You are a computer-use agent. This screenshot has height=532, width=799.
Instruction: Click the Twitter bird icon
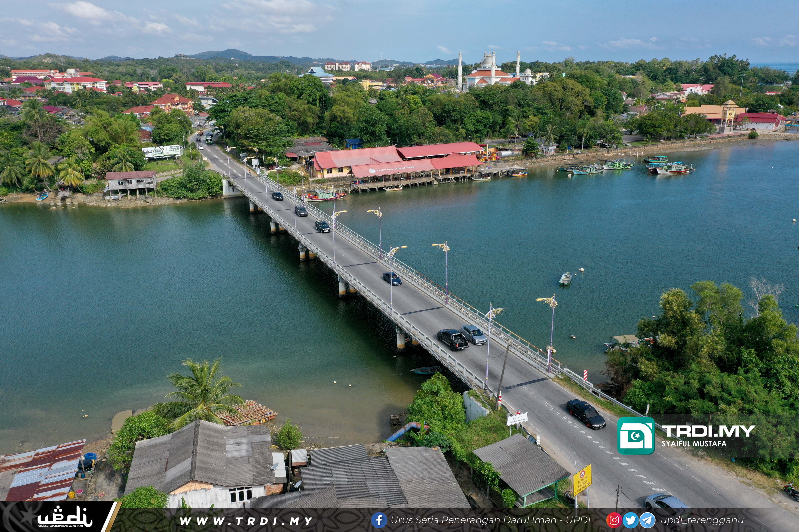point(631,520)
